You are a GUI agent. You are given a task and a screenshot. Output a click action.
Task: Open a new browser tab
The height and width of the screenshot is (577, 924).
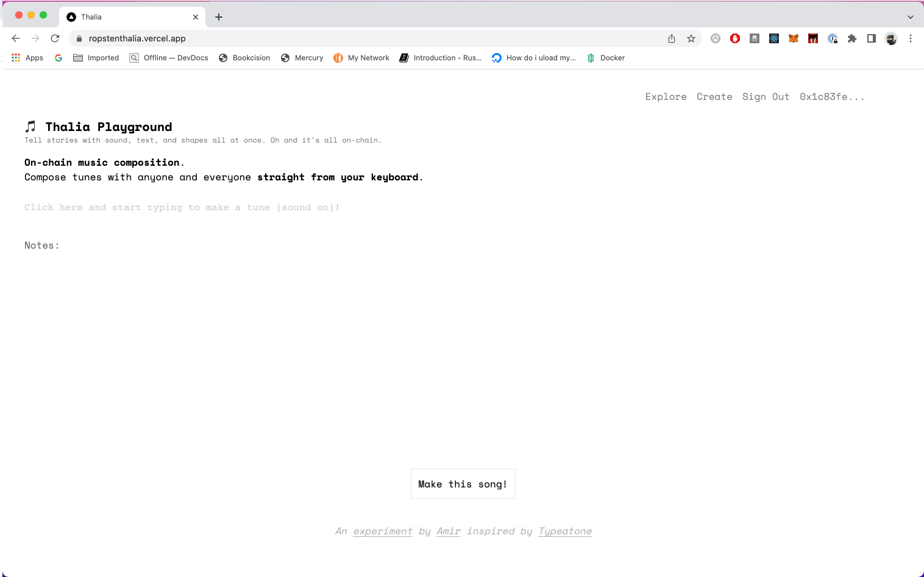(x=219, y=17)
